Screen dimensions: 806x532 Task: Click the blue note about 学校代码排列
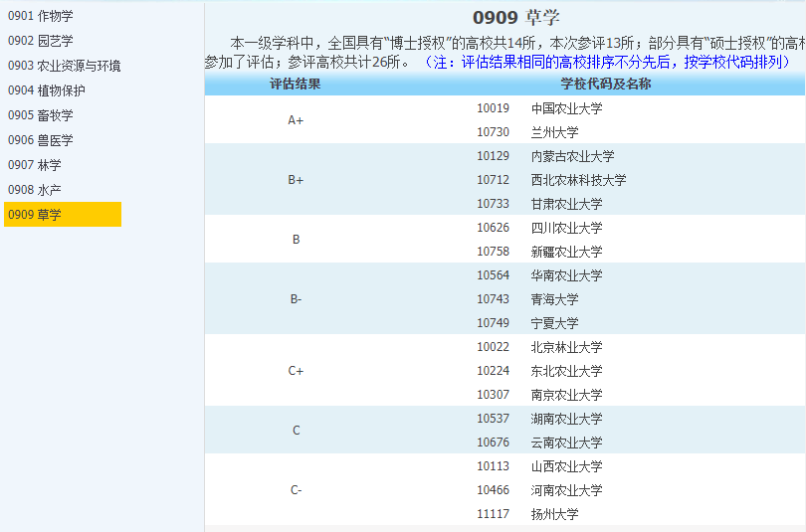coord(607,62)
